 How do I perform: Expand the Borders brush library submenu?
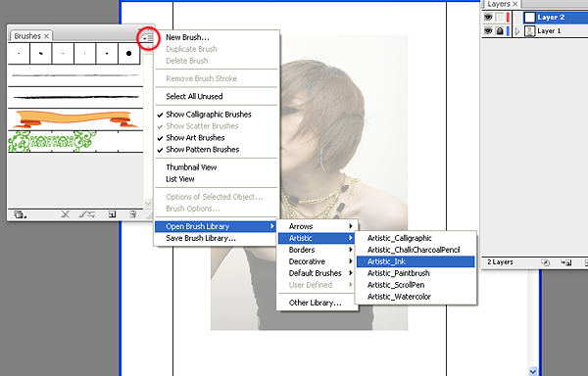click(318, 250)
